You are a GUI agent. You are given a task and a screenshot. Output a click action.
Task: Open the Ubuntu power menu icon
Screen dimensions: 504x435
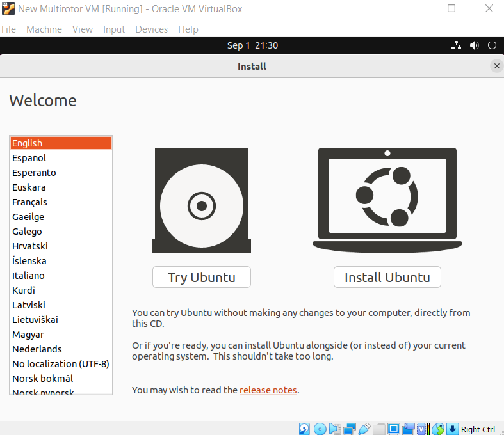492,45
